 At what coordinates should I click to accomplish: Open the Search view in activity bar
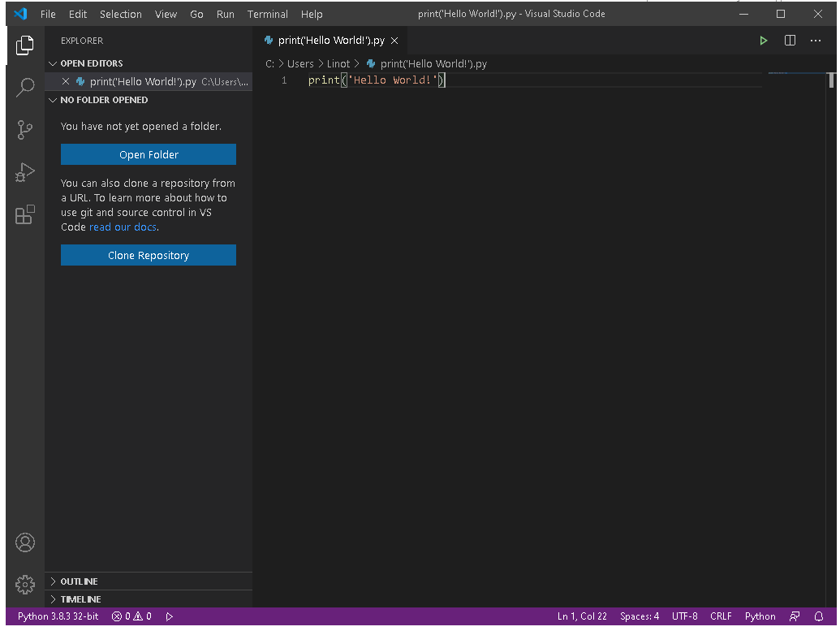pos(24,88)
